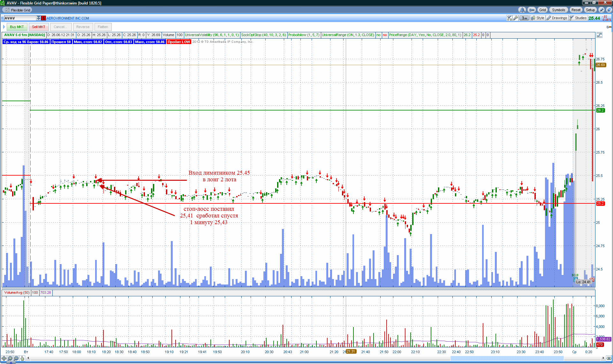Click the Lo: 24.41 label

[x=583, y=282]
